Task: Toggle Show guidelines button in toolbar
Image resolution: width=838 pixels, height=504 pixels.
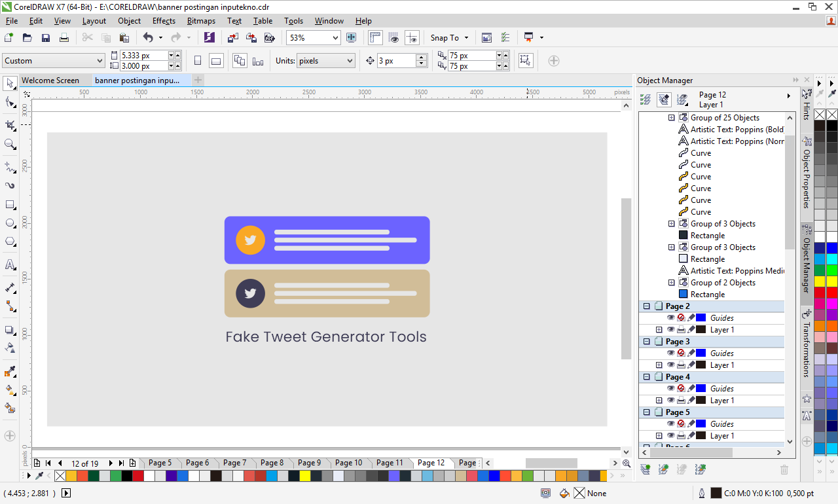Action: tap(412, 38)
